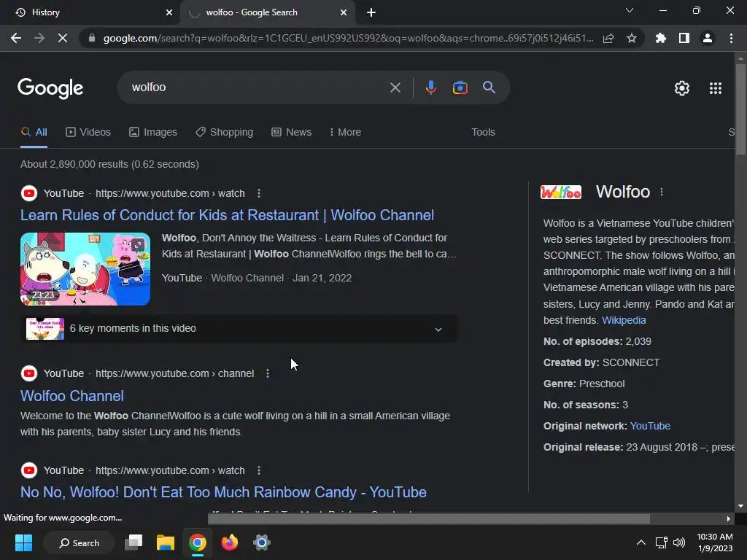Screen dimensions: 747x560
Task: Toggle the Chrome side panel
Action: [684, 38]
